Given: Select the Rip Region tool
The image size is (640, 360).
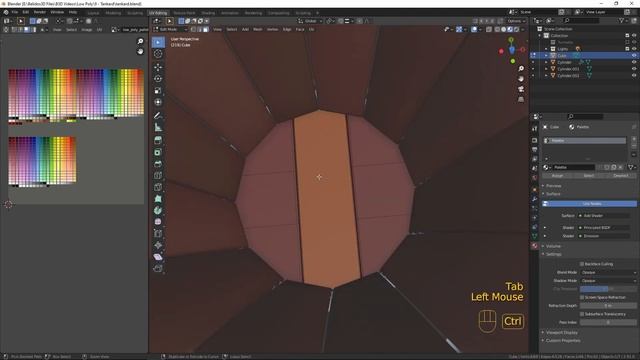Looking at the screenshot, I should click(158, 268).
